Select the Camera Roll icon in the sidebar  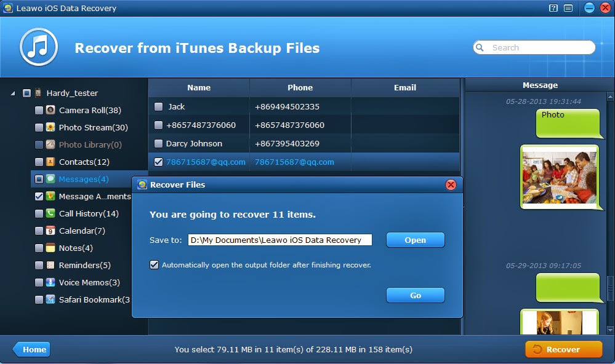coord(49,110)
